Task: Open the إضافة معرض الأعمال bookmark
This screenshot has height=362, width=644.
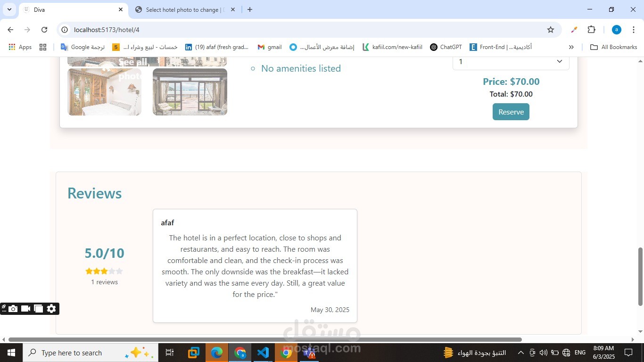Action: (x=322, y=47)
